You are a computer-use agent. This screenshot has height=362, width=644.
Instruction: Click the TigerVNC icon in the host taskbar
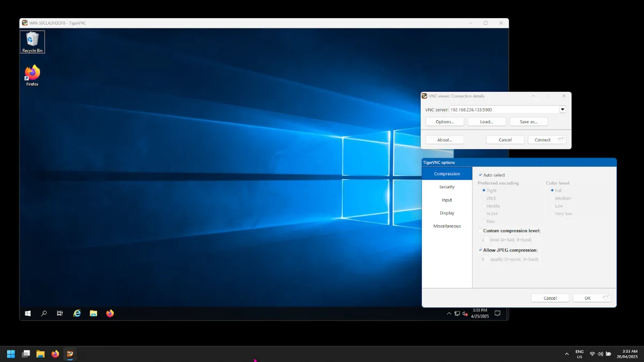[70, 354]
